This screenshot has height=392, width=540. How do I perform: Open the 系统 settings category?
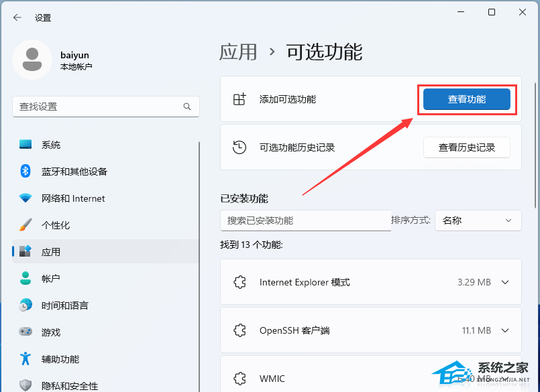point(105,145)
